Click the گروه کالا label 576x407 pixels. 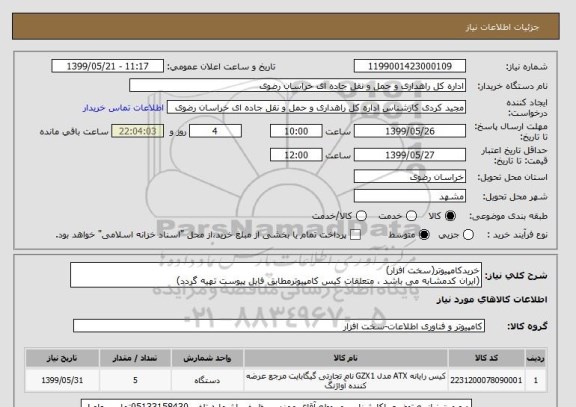coord(527,326)
